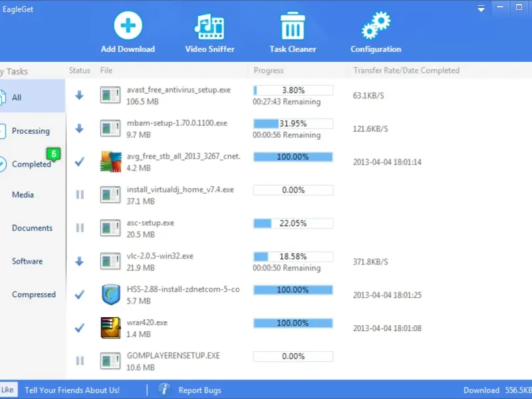Image resolution: width=532 pixels, height=399 pixels.
Task: Select file name HSS-2.88-install-zdnetcom-5-co
Action: click(183, 289)
